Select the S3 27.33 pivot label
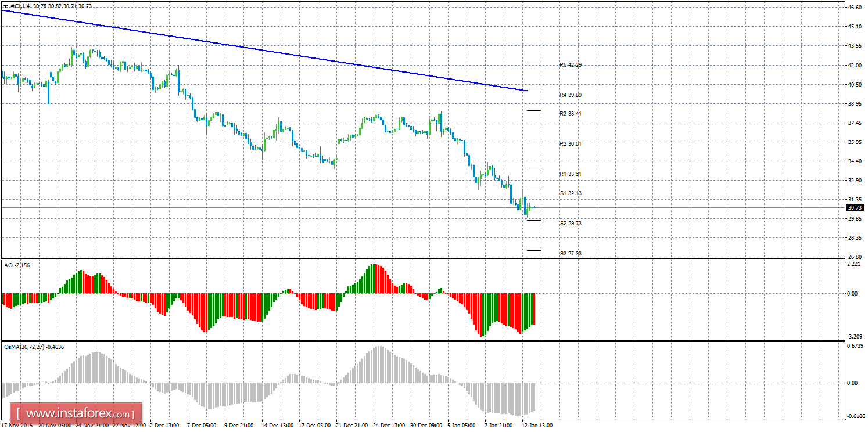The image size is (868, 432). point(571,254)
